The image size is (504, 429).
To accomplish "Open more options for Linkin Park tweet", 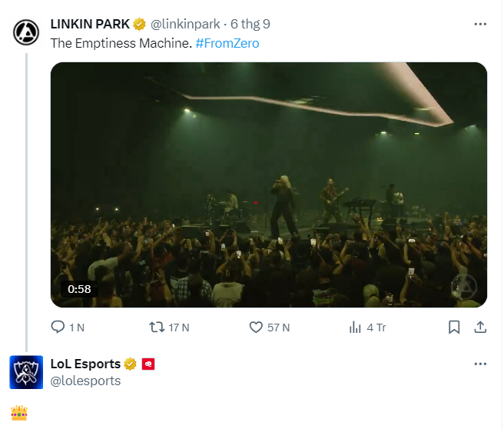I will pos(480,24).
